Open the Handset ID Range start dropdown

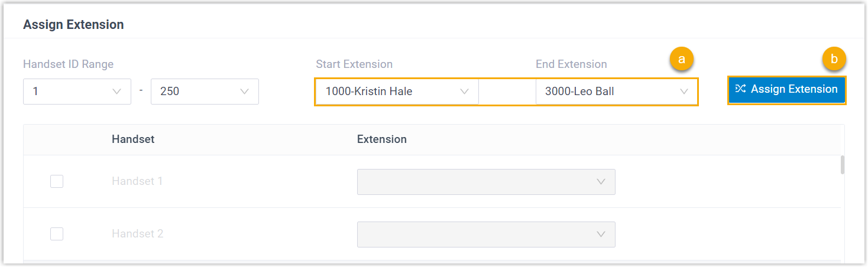tap(77, 92)
